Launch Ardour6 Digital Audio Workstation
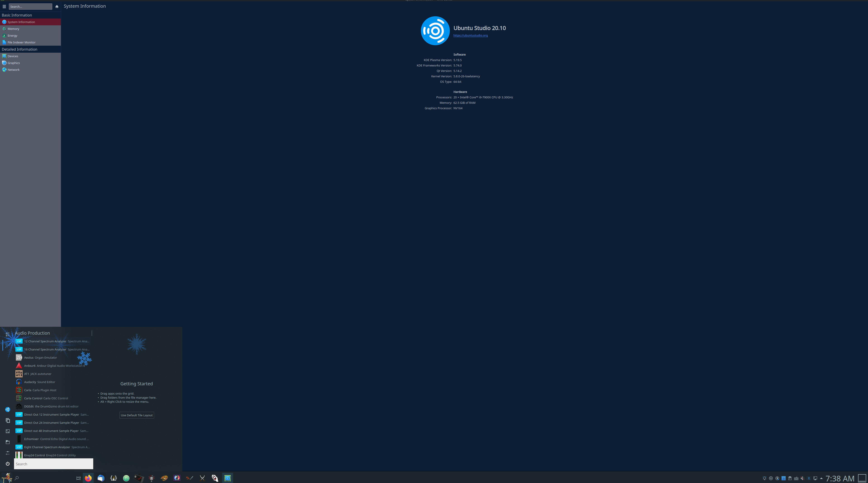 (53, 365)
